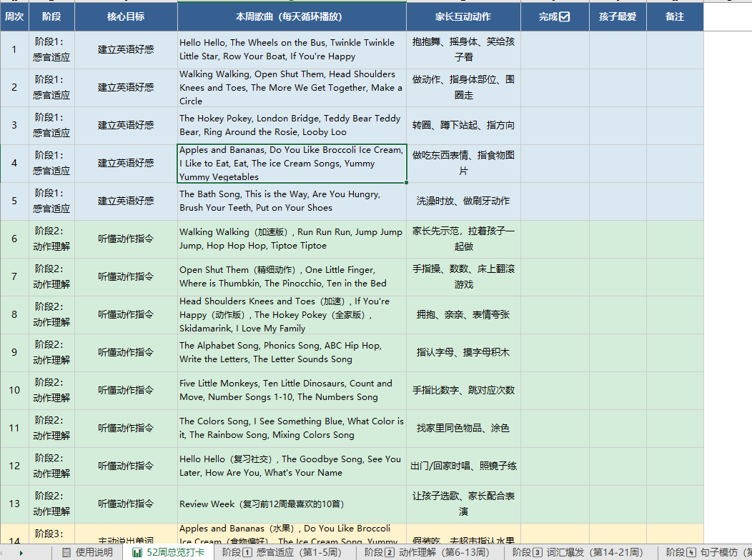Select week 11 '阶段2: 动作理解' stage cell

click(x=51, y=429)
